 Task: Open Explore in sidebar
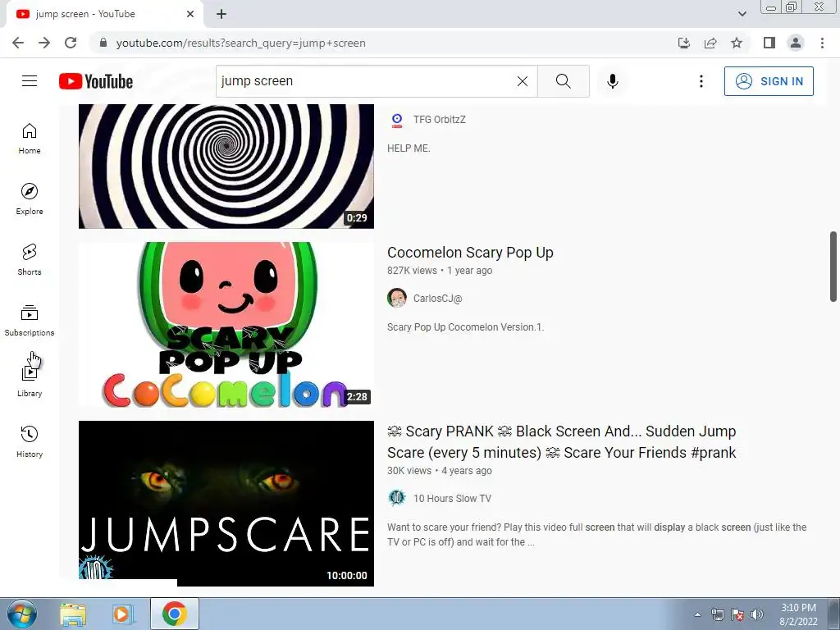pos(30,199)
